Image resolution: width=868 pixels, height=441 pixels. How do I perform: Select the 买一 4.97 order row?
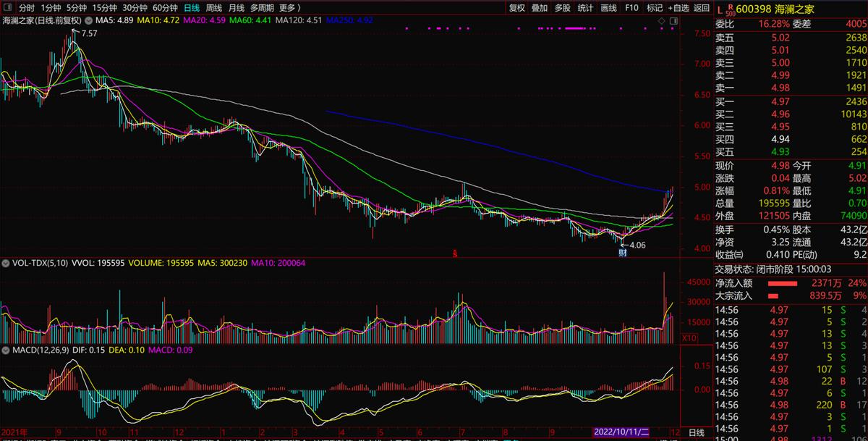(791, 102)
